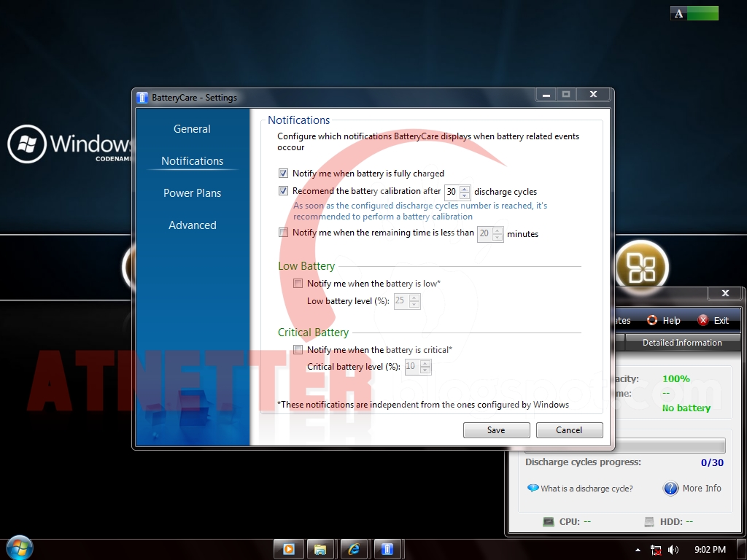Click the discharge cycles progress bar

coord(625,446)
